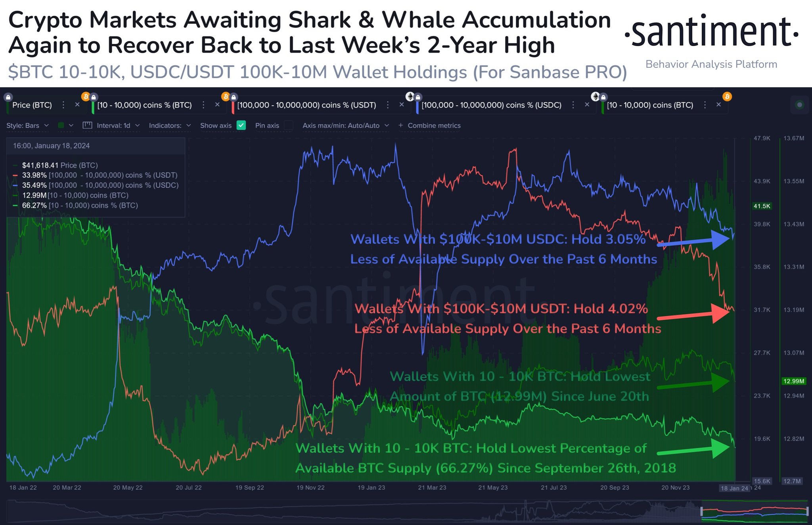Click the lock icon above Price (BTC)
Screen dimensions: 812x525
click(8, 97)
